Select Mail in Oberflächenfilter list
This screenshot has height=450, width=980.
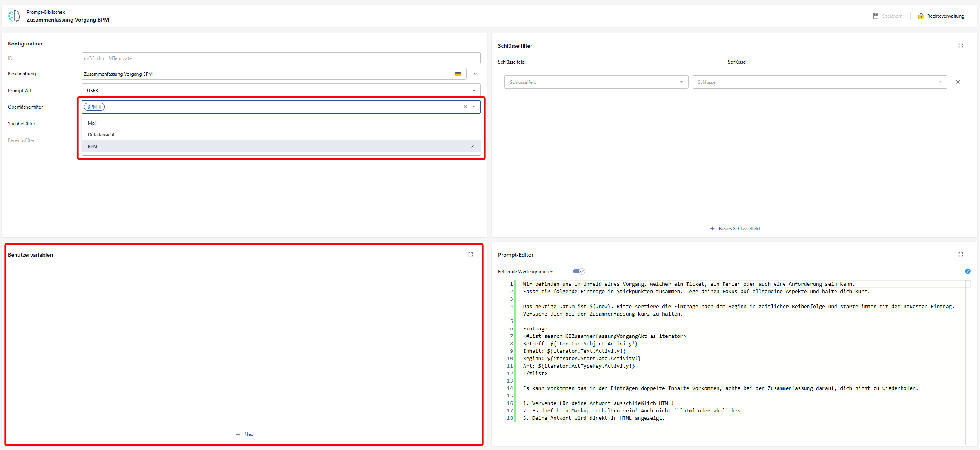click(93, 123)
